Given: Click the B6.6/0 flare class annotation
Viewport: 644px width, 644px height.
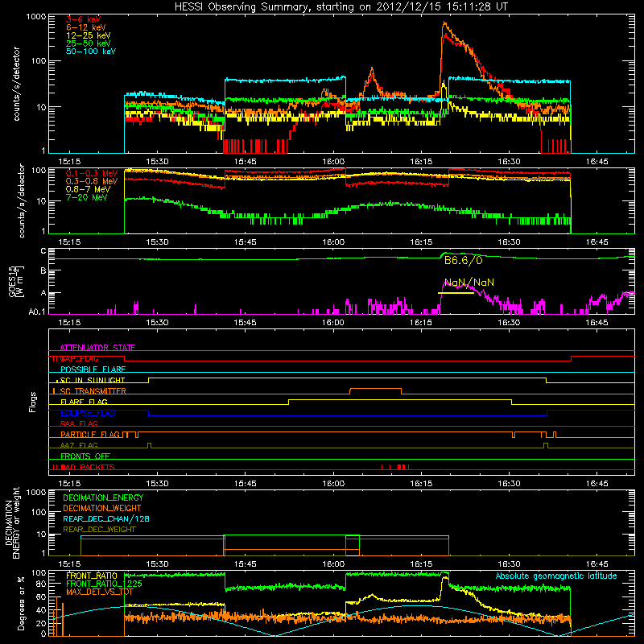Looking at the screenshot, I should point(464,260).
